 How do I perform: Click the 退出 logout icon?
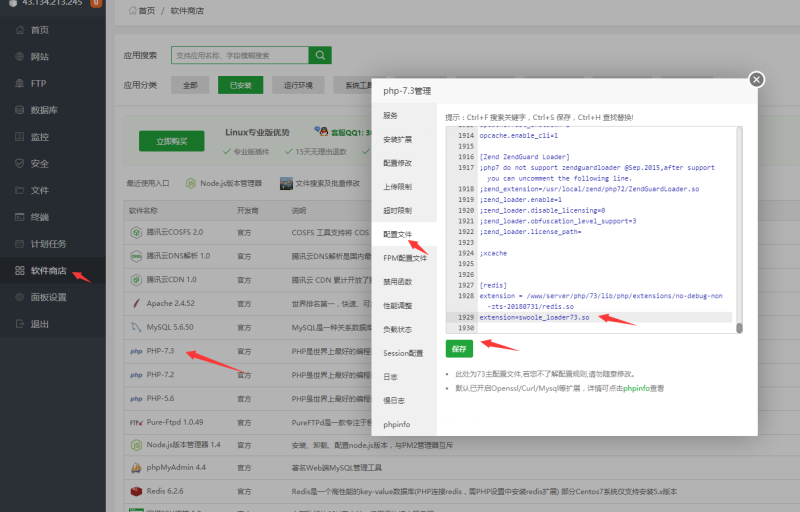click(x=19, y=324)
